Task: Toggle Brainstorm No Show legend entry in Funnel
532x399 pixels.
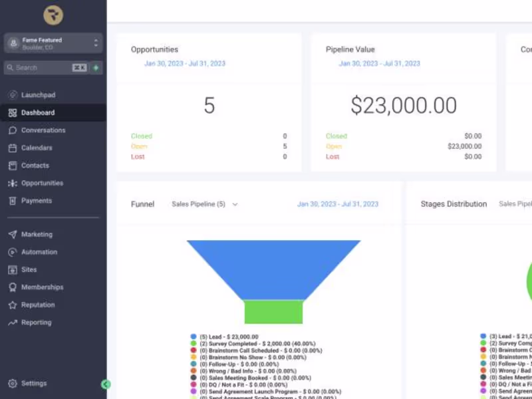Action: 248,357
